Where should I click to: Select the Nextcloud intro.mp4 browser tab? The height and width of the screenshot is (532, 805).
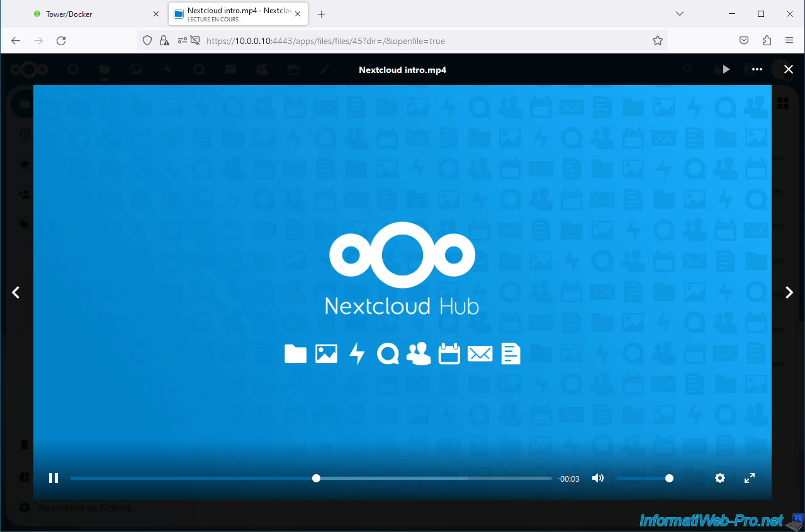(x=238, y=14)
